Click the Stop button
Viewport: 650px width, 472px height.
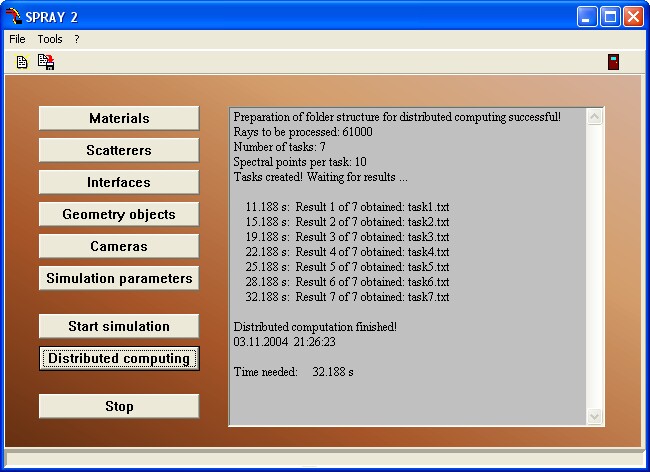point(119,406)
